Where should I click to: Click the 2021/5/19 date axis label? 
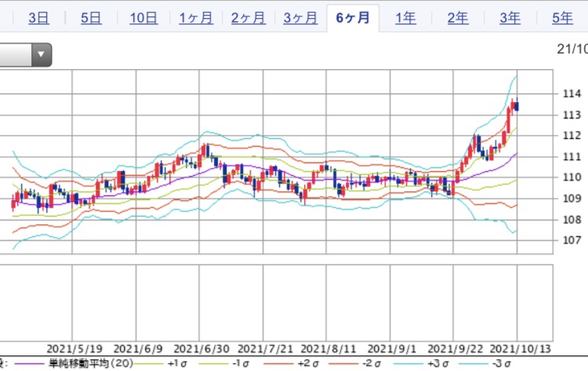[74, 349]
